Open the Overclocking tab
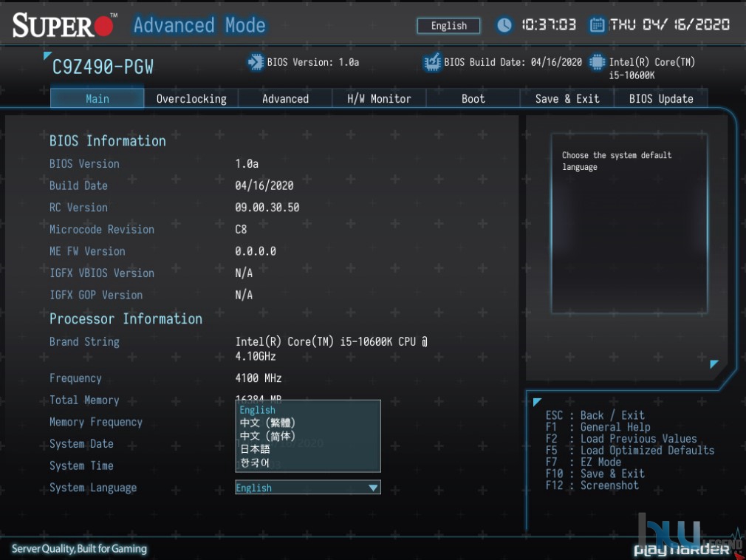 191,98
